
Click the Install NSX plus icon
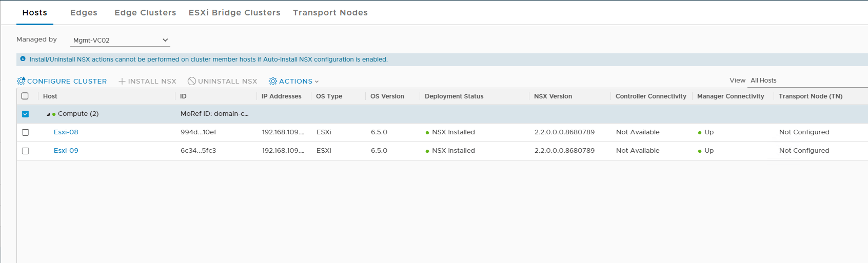click(122, 81)
